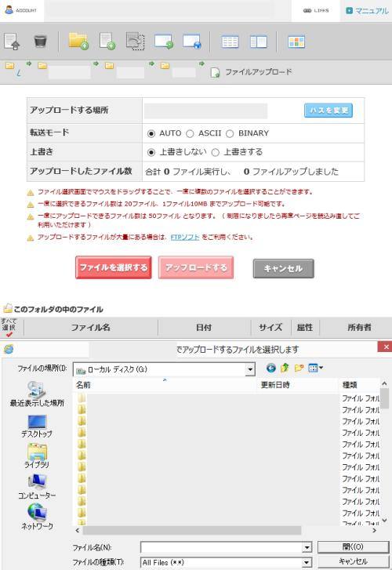This screenshot has height=570, width=392.
Task: Sort by 日付 column header
Action: pos(204,328)
